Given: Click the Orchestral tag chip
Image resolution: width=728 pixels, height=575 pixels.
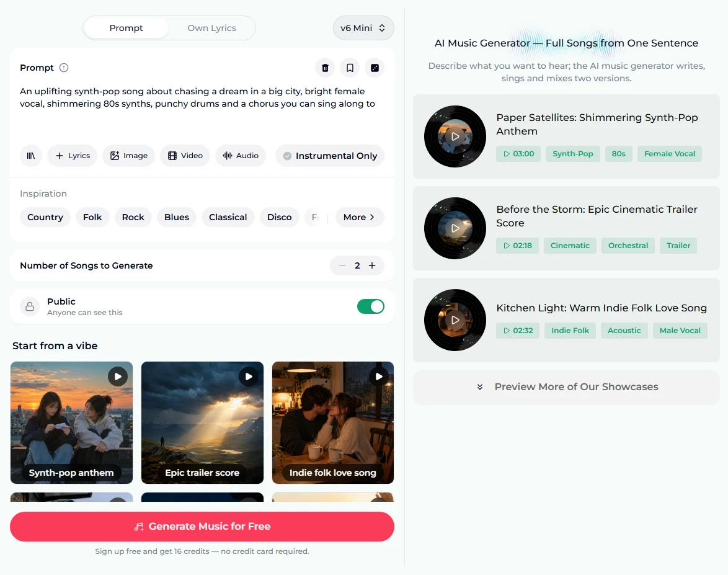Looking at the screenshot, I should (628, 246).
